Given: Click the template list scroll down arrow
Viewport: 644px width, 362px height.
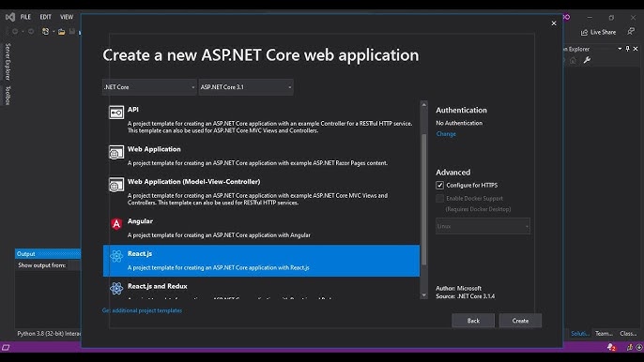Looking at the screenshot, I should pos(424,294).
